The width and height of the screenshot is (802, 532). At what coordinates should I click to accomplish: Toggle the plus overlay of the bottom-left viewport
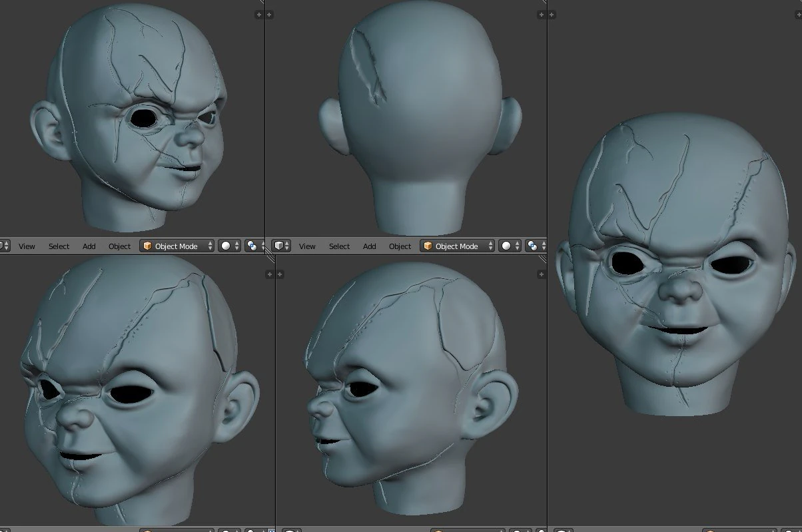coord(269,274)
